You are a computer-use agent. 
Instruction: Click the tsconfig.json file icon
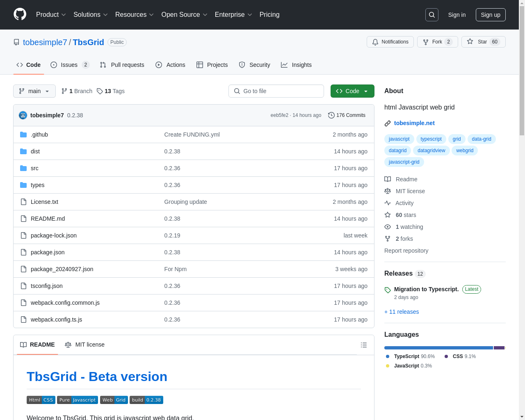point(23,286)
